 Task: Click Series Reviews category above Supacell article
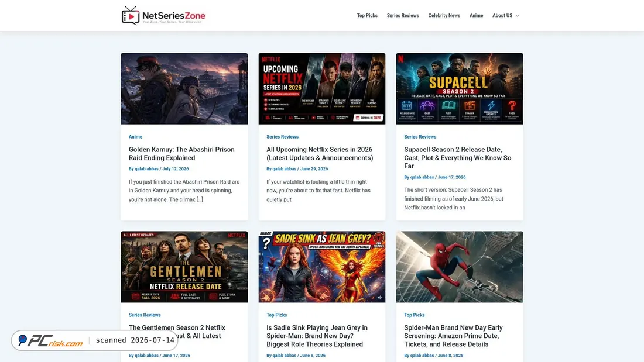420,137
